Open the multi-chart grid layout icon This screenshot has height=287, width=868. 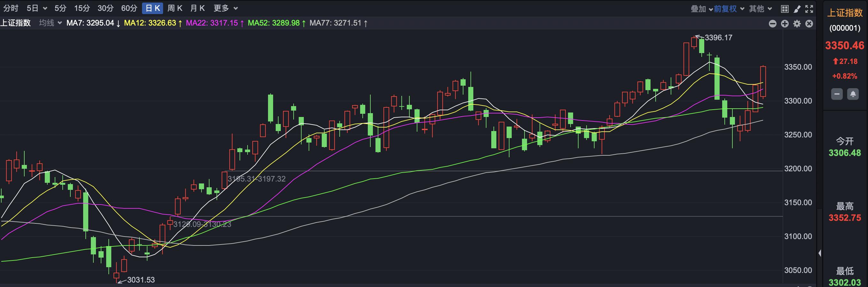point(785,9)
